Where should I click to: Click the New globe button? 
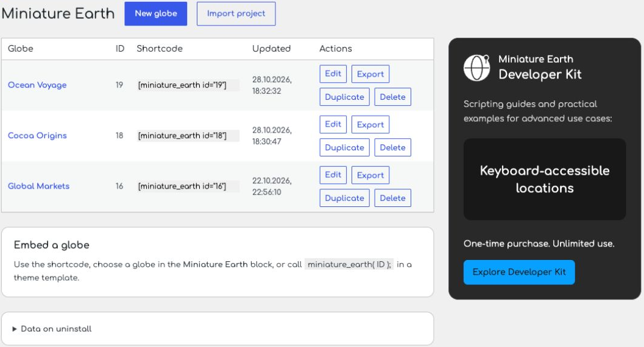pyautogui.click(x=155, y=13)
